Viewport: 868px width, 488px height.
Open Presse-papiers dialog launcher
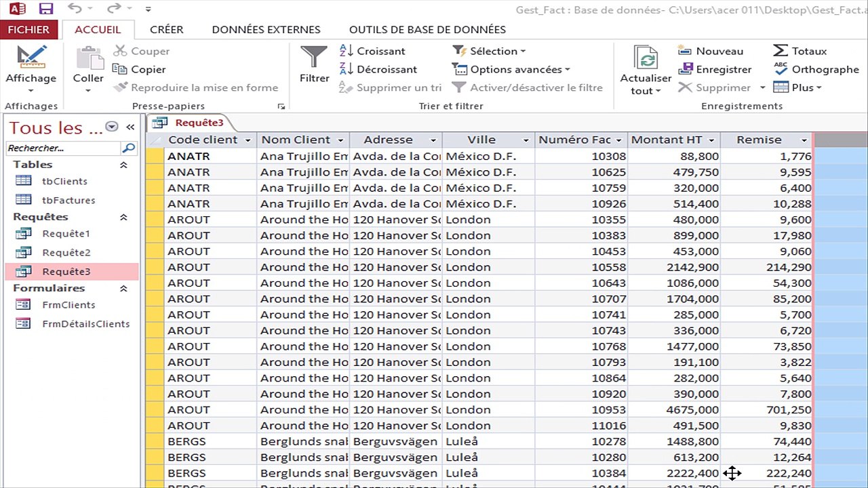tap(281, 106)
